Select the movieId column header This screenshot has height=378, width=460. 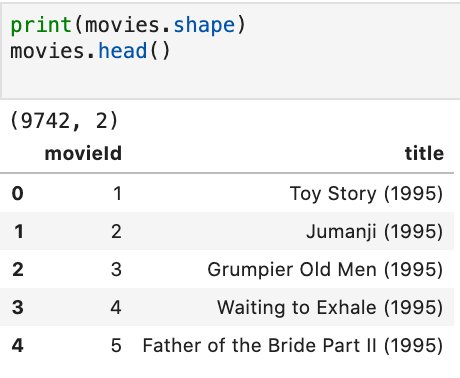click(x=83, y=154)
